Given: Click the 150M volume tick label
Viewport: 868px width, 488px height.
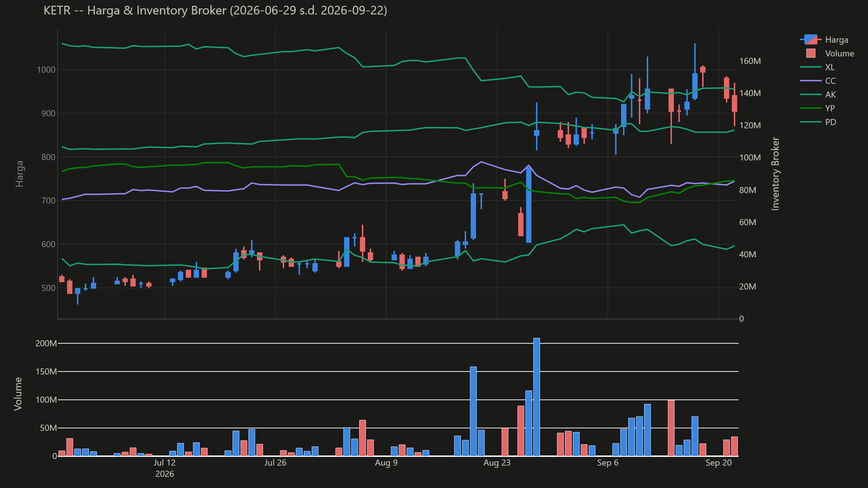Looking at the screenshot, I should click(46, 371).
